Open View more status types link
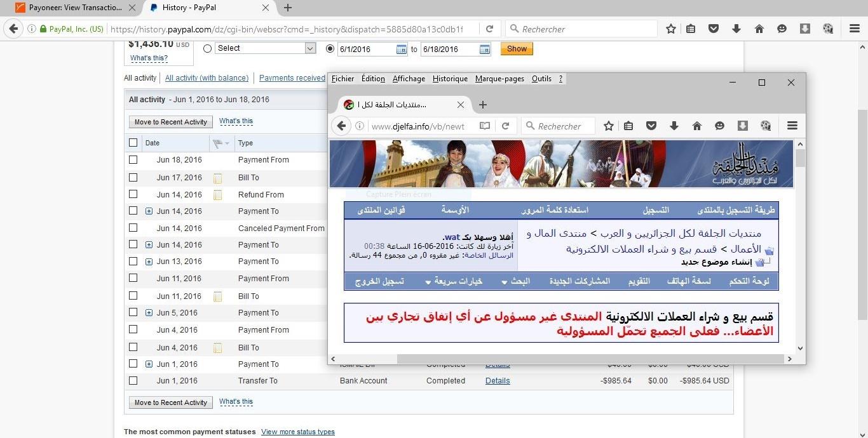The image size is (868, 438). pos(298,432)
